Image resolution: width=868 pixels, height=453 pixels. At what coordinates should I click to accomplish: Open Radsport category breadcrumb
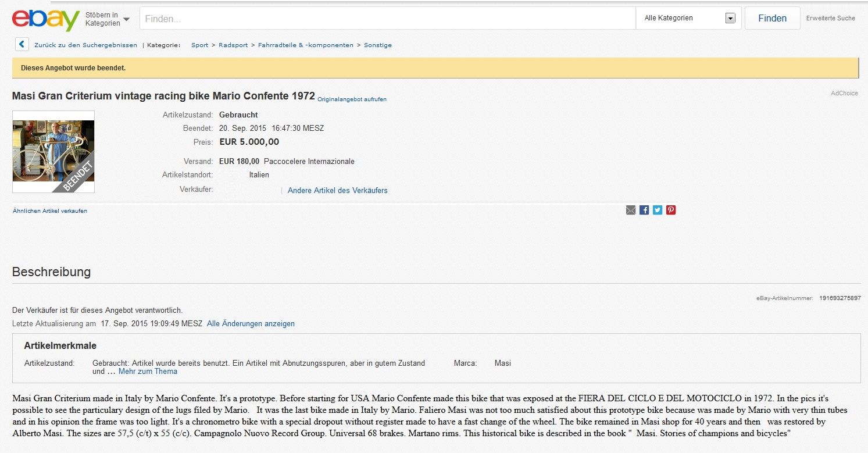pos(233,45)
